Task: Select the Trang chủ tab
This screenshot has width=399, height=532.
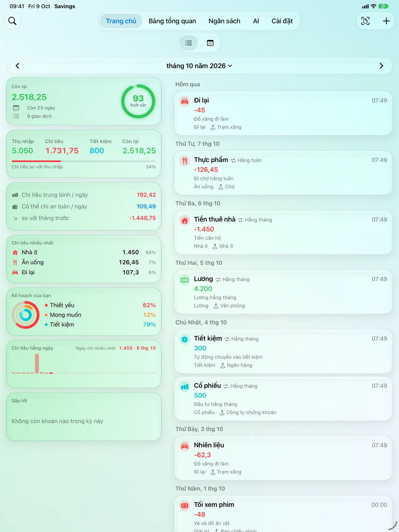Action: tap(121, 21)
